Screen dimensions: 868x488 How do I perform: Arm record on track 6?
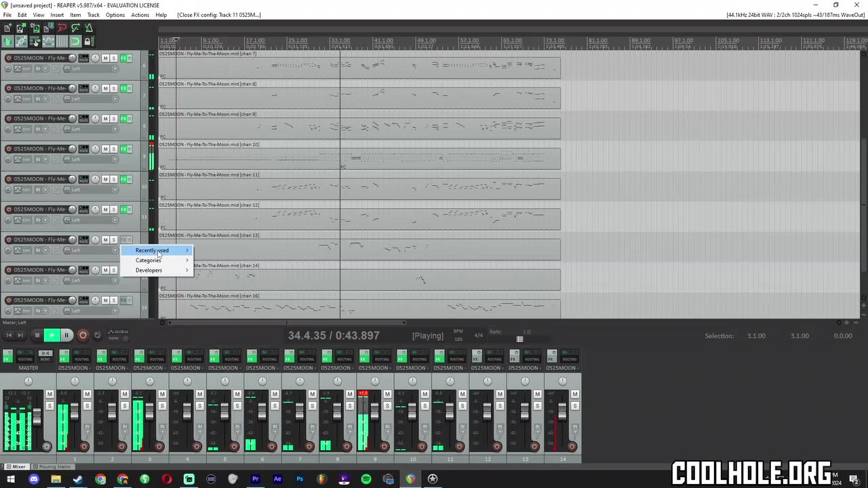pyautogui.click(x=9, y=58)
